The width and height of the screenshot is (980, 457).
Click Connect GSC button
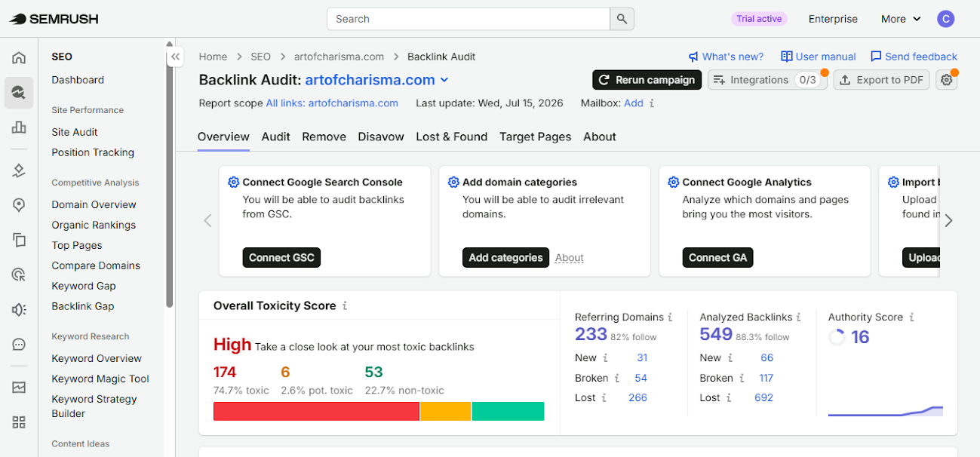click(281, 257)
